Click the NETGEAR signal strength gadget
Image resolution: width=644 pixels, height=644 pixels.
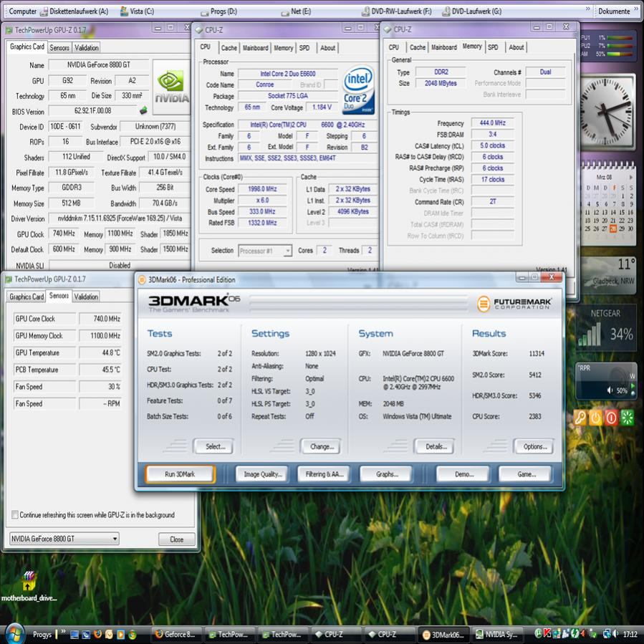pyautogui.click(x=606, y=327)
